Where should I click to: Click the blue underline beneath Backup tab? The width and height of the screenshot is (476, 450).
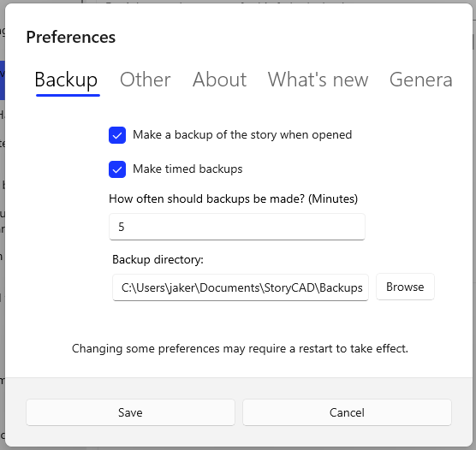tap(68, 95)
